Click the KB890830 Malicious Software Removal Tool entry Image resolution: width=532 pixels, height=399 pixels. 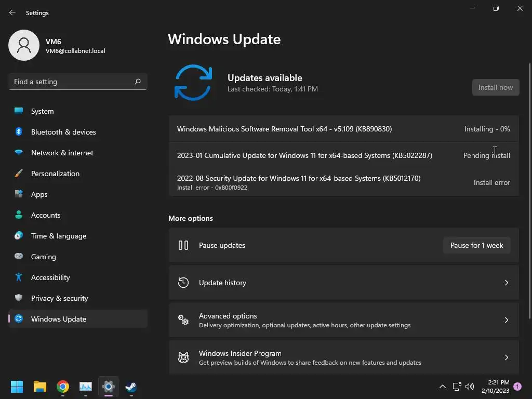(x=344, y=129)
